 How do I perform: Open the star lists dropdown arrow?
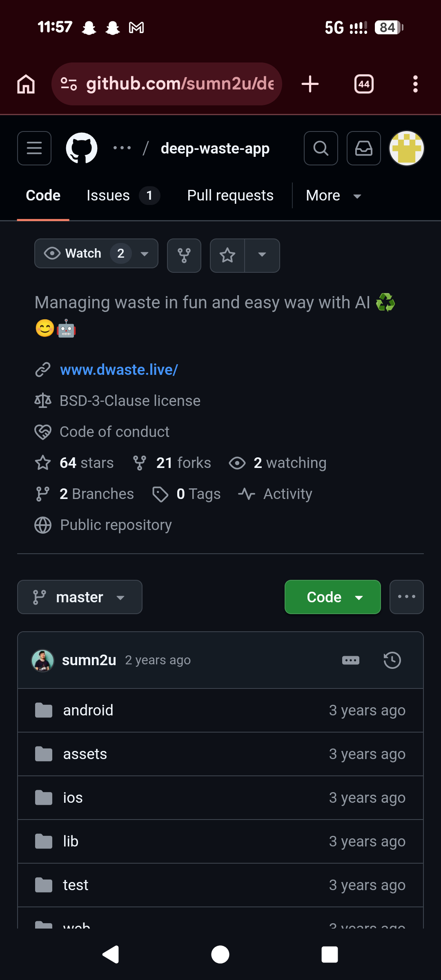[x=262, y=256]
